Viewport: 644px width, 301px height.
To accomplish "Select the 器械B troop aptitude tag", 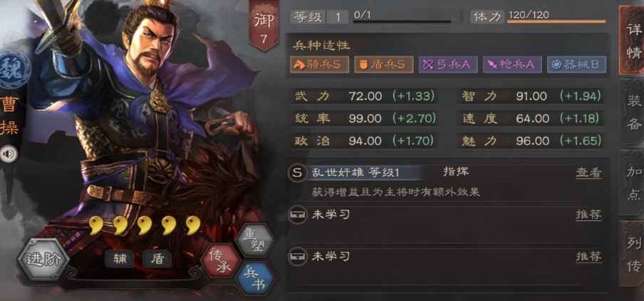I will pyautogui.click(x=576, y=65).
